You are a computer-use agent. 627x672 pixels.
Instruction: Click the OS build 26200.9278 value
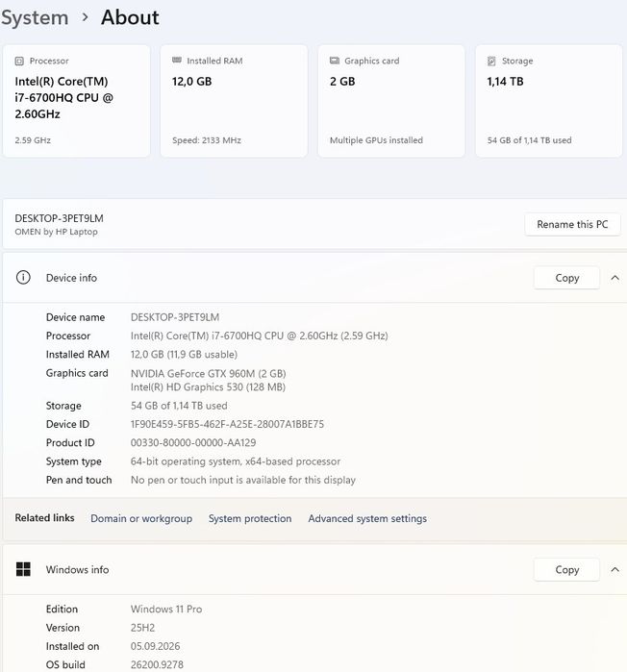(157, 664)
